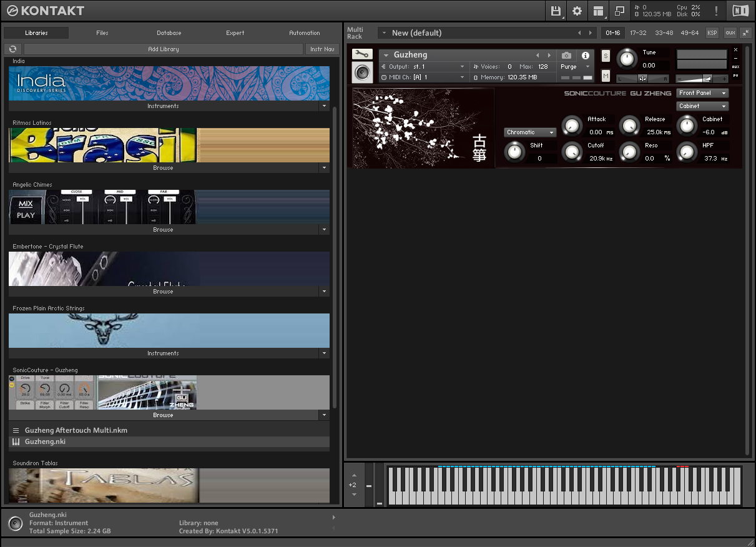Go to next multi with right arrow

coord(591,33)
